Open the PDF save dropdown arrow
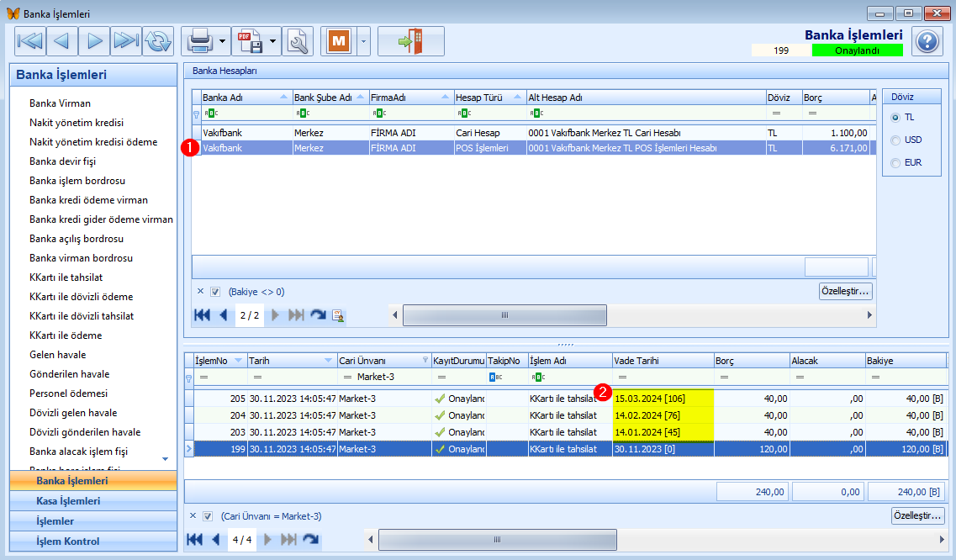Screen dimensions: 956x560 [272, 41]
